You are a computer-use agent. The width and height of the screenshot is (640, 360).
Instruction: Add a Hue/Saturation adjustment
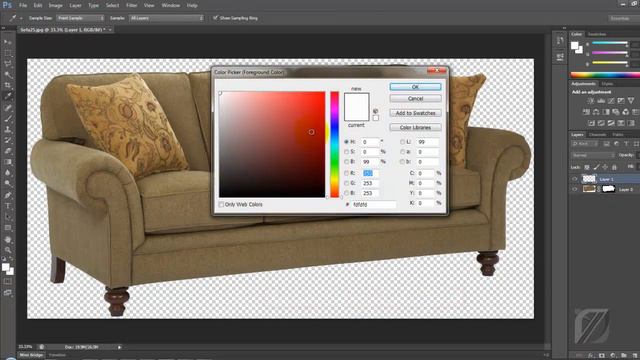(586, 111)
